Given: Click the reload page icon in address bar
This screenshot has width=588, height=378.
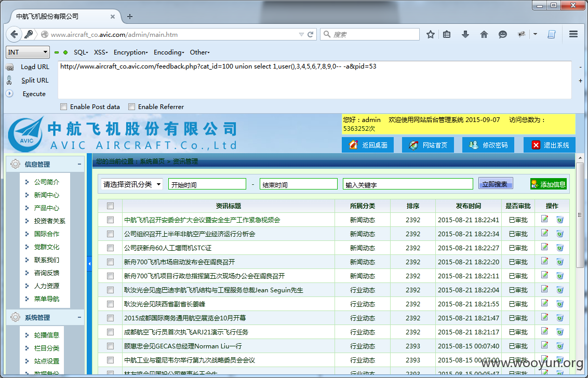Looking at the screenshot, I should (x=311, y=34).
